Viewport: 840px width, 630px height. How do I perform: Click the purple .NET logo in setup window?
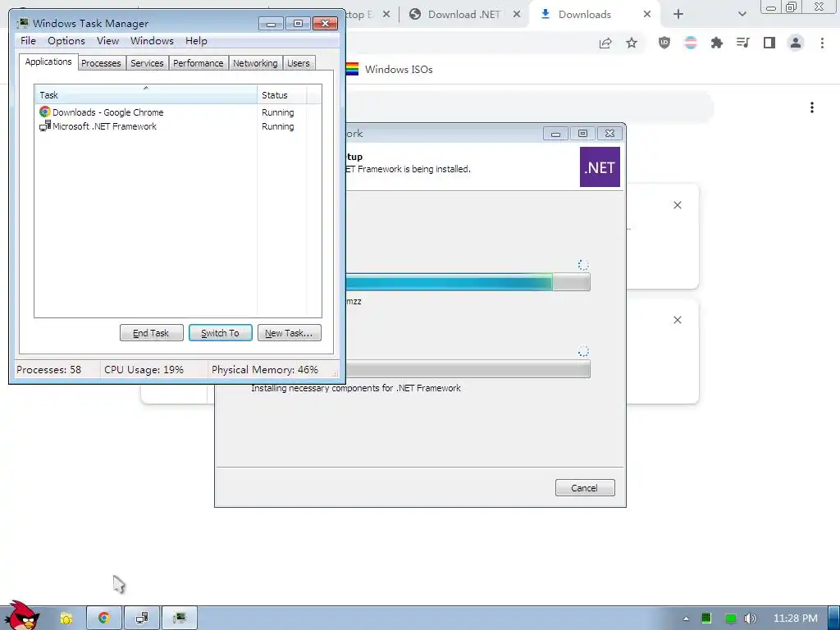click(x=600, y=167)
